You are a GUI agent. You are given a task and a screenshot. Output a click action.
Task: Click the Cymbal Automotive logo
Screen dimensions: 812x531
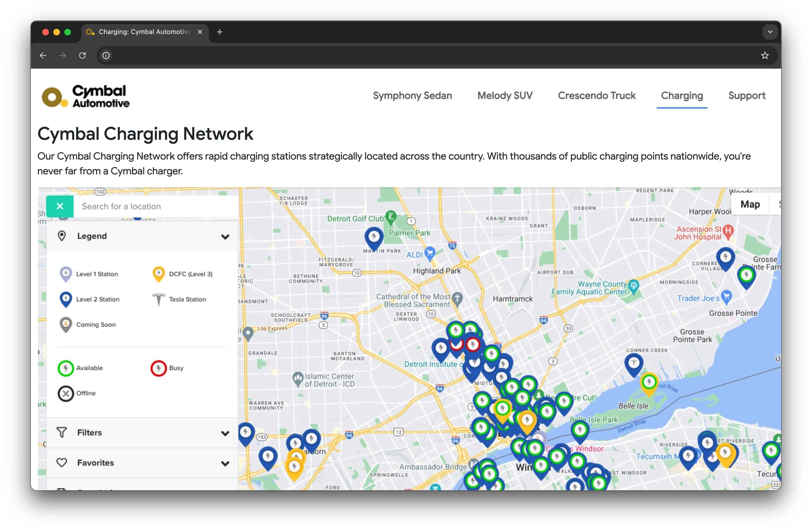[x=86, y=96]
